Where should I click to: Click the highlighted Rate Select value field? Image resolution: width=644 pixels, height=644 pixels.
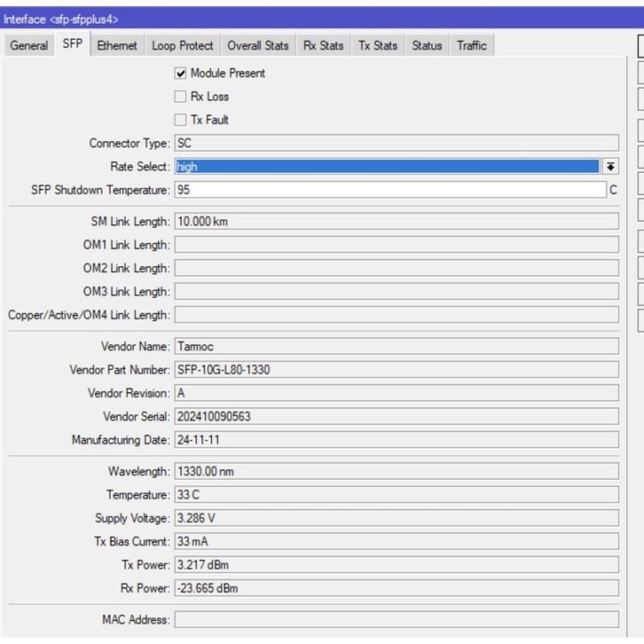point(387,167)
